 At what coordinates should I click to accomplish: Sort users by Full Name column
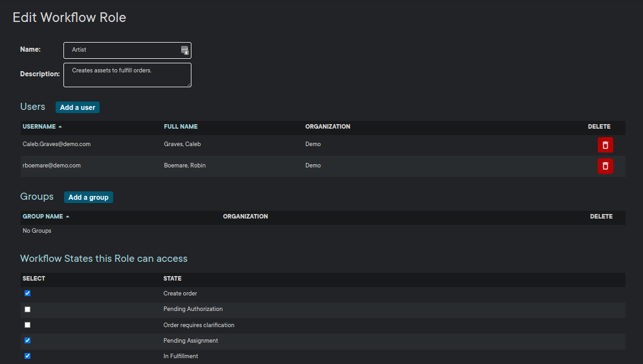tap(180, 127)
